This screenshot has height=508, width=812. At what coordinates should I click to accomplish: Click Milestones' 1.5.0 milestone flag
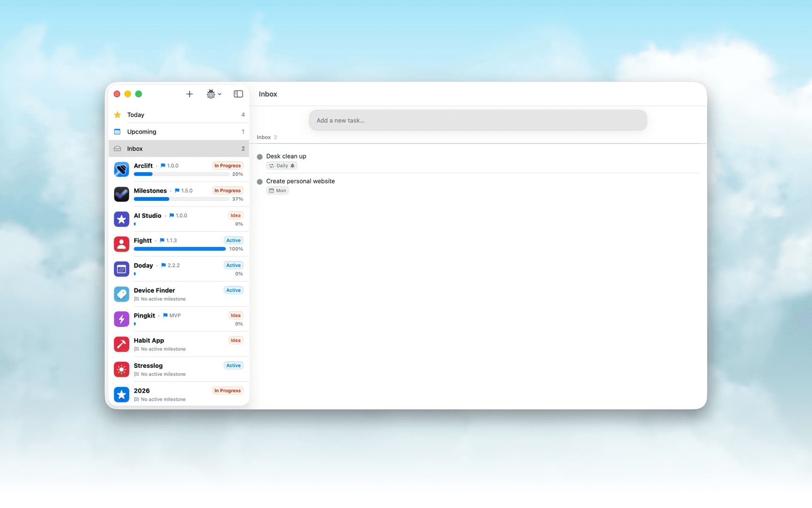tap(184, 190)
